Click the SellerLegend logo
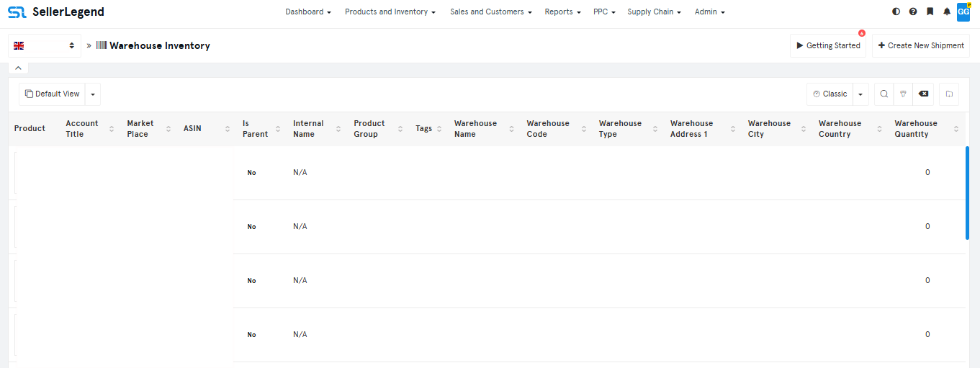 pyautogui.click(x=56, y=12)
